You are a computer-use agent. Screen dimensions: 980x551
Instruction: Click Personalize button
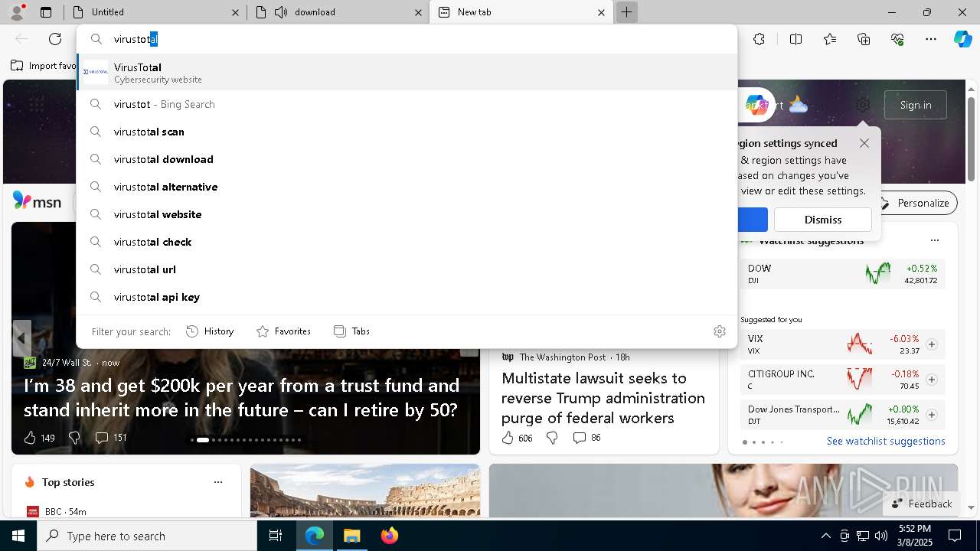pyautogui.click(x=915, y=203)
